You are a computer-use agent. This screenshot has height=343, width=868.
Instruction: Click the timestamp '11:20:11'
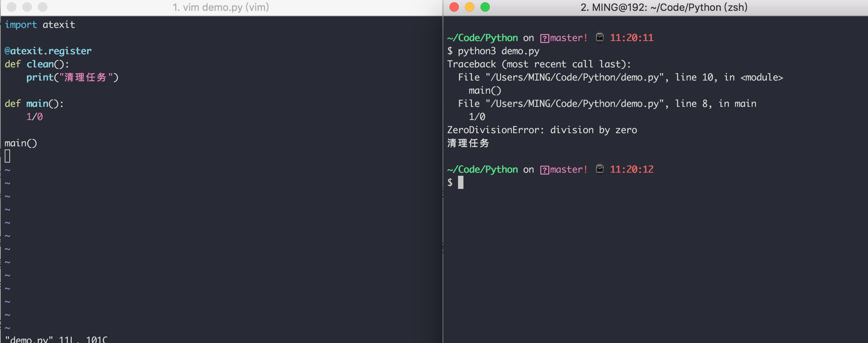(x=632, y=38)
